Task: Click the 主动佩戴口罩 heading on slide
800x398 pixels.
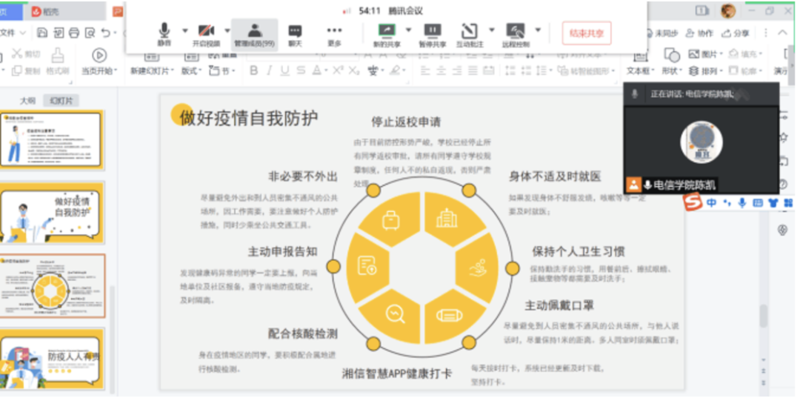Action: [x=560, y=305]
